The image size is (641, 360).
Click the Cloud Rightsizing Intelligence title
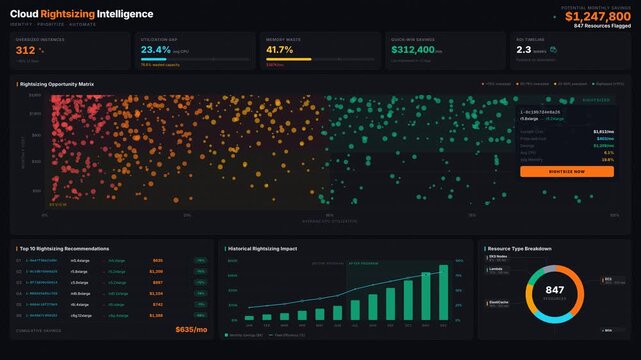click(x=81, y=14)
